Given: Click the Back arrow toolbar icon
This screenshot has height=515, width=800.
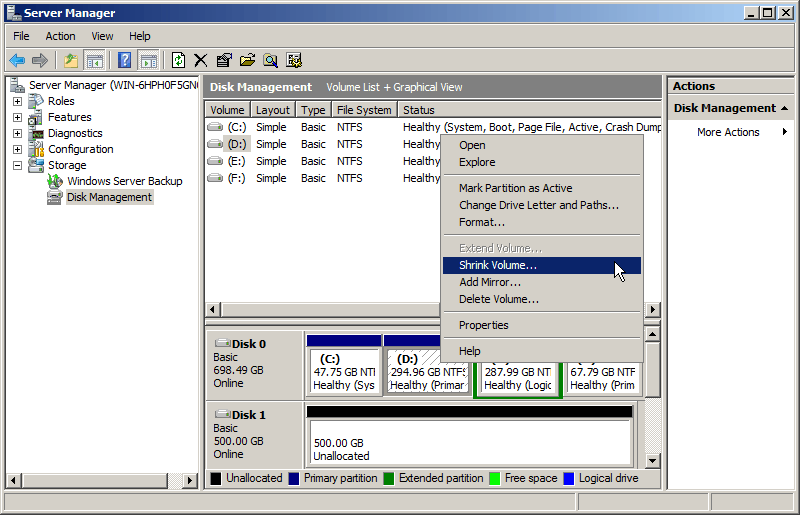Looking at the screenshot, I should [x=17, y=60].
